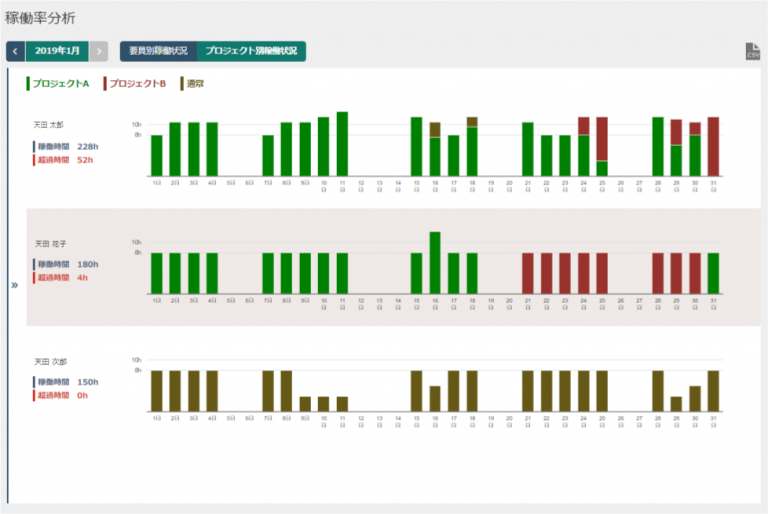
Task: Toggle プロジェクトA legend series
Action: tap(58, 84)
